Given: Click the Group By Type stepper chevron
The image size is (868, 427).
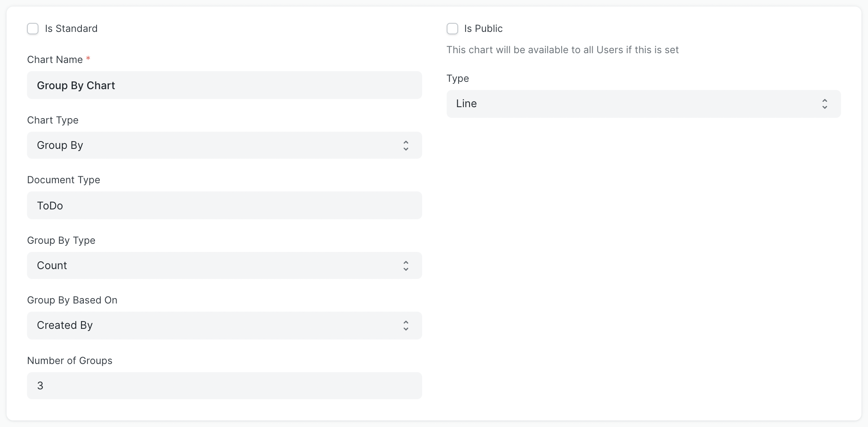Looking at the screenshot, I should coord(406,265).
